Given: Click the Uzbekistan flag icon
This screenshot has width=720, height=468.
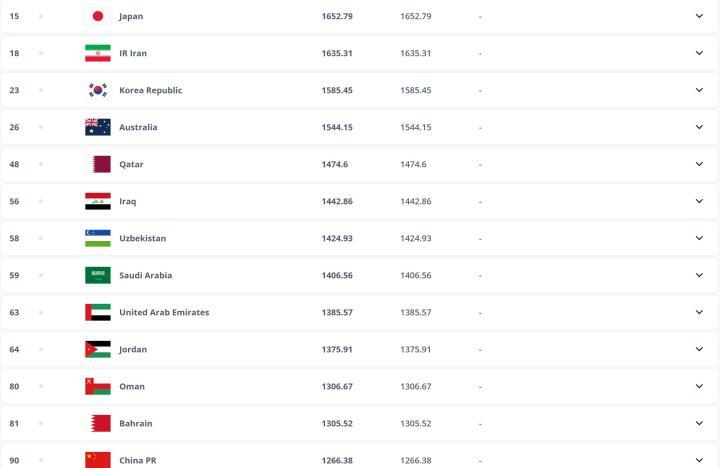Looking at the screenshot, I should coord(98,238).
